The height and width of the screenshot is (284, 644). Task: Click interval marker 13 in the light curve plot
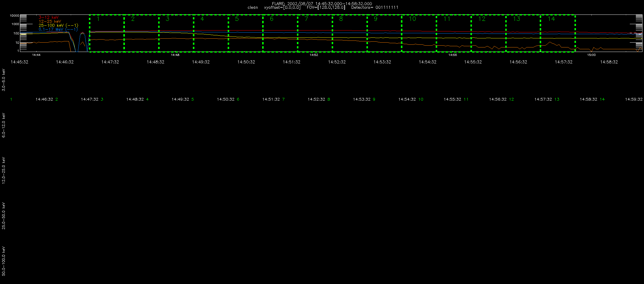click(x=516, y=19)
